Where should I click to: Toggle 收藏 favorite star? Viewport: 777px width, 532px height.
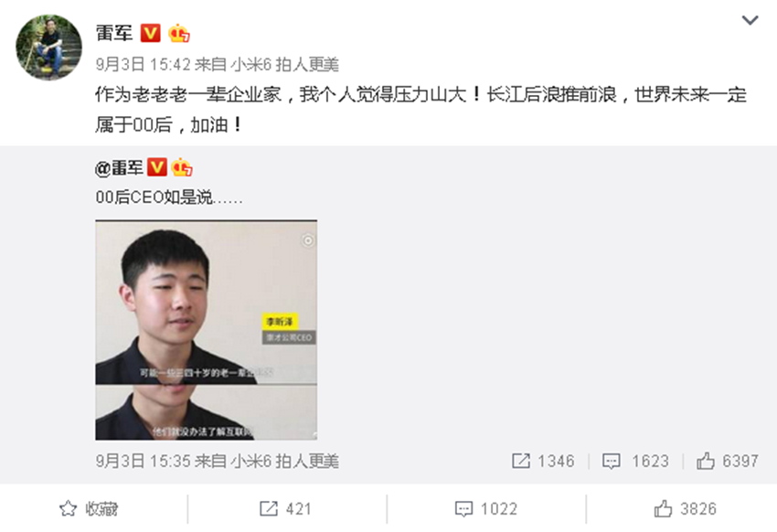point(89,509)
